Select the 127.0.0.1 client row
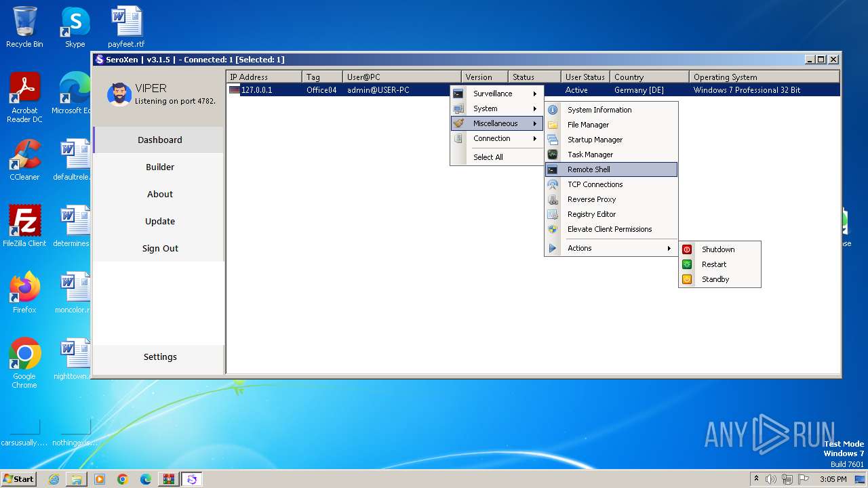868x488 pixels. tap(533, 89)
